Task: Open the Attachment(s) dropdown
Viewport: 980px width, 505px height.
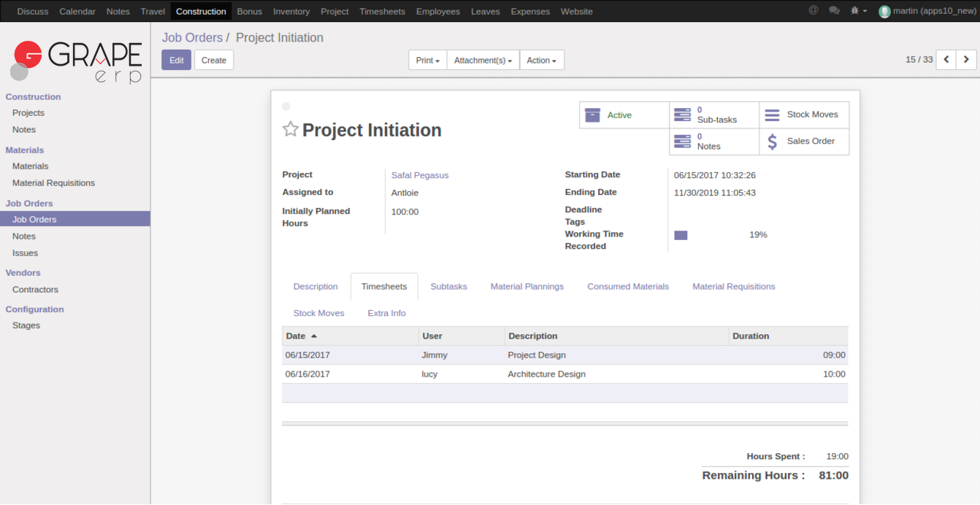Action: pyautogui.click(x=483, y=61)
